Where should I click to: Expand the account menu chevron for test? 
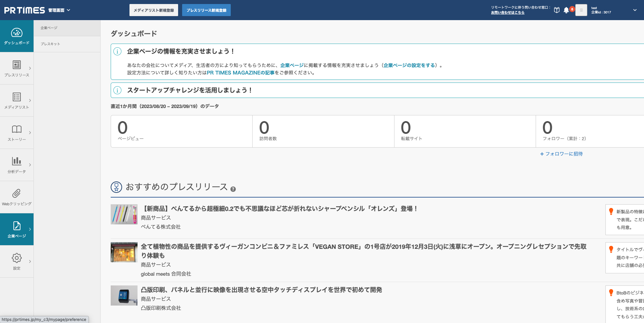point(635,10)
